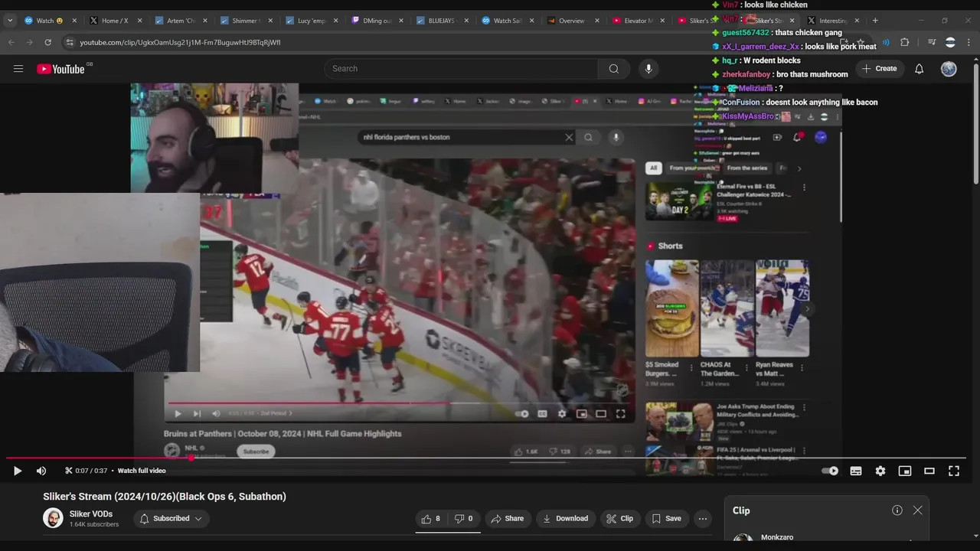Click the search magnifier button
980x551 pixels.
coord(613,69)
